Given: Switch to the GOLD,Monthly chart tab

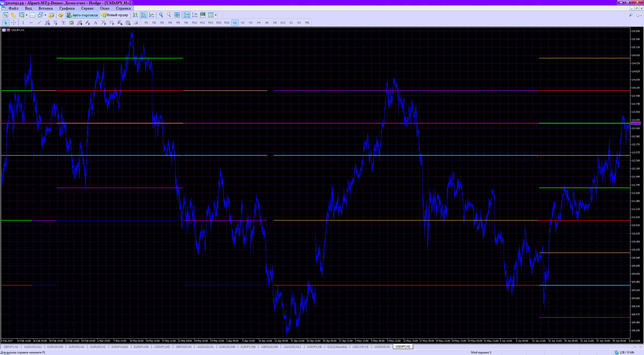Looking at the screenshot, I should [x=337, y=347].
